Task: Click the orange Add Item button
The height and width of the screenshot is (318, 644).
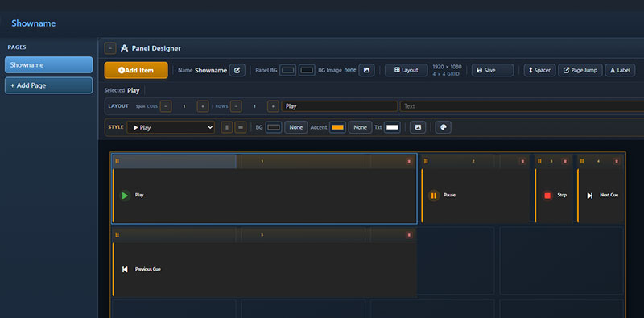Action: point(136,70)
